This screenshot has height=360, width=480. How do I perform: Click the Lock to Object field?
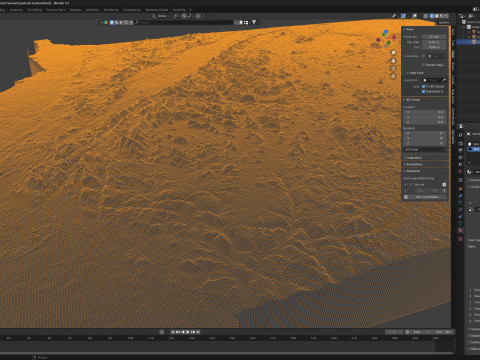434,80
